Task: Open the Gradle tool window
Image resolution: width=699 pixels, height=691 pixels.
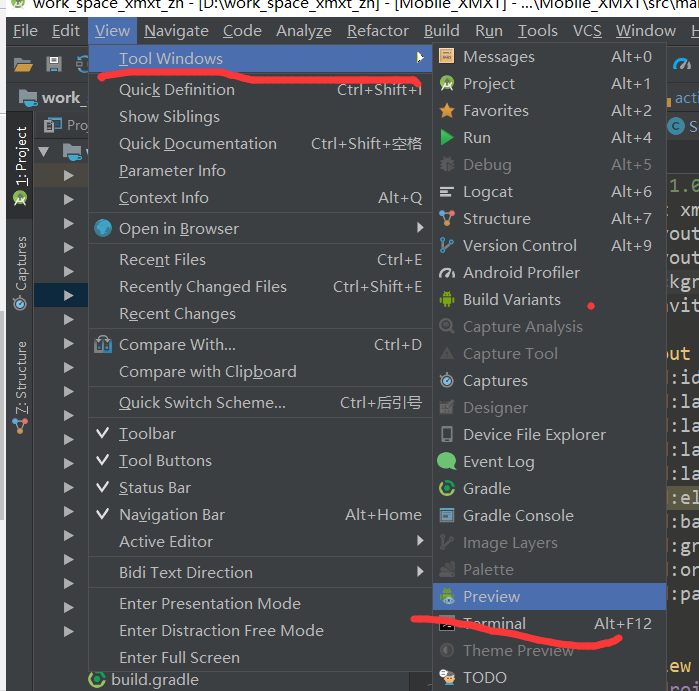Action: click(549, 489)
